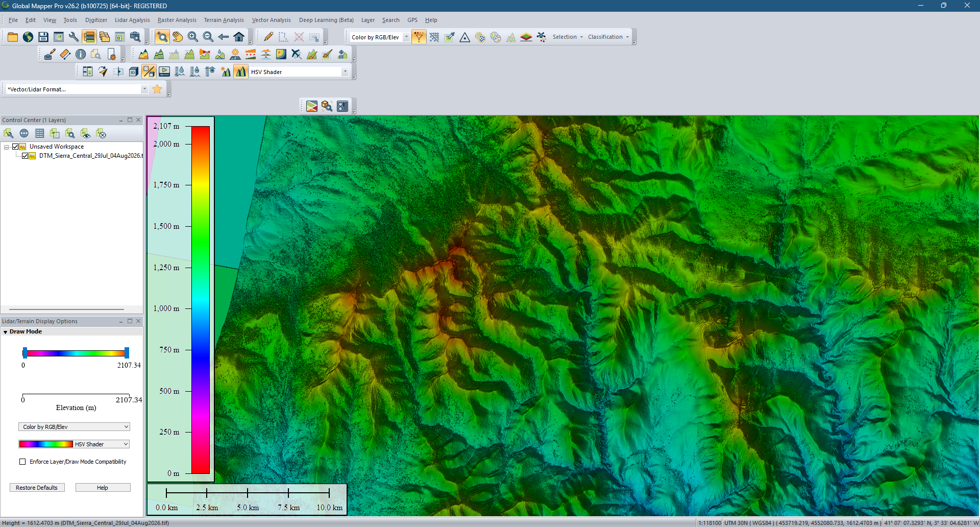Click the Help button in Display Options
The height and width of the screenshot is (527, 980).
(x=103, y=488)
